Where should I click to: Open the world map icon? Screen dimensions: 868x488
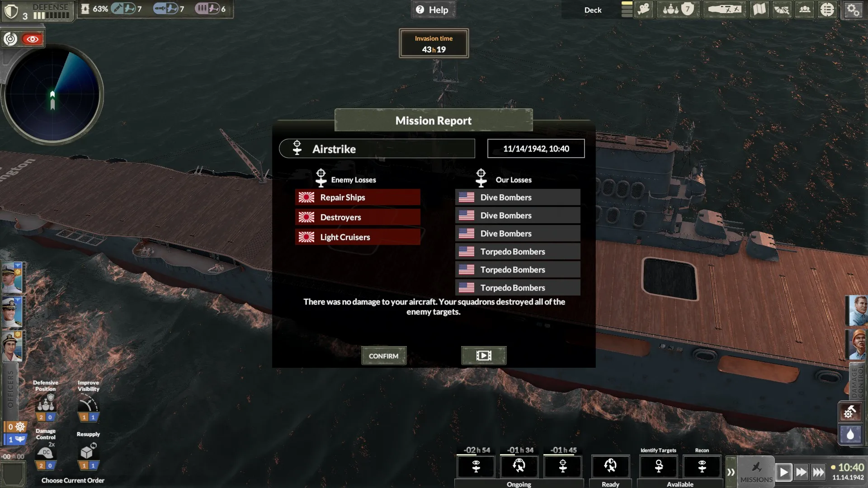[x=759, y=9]
